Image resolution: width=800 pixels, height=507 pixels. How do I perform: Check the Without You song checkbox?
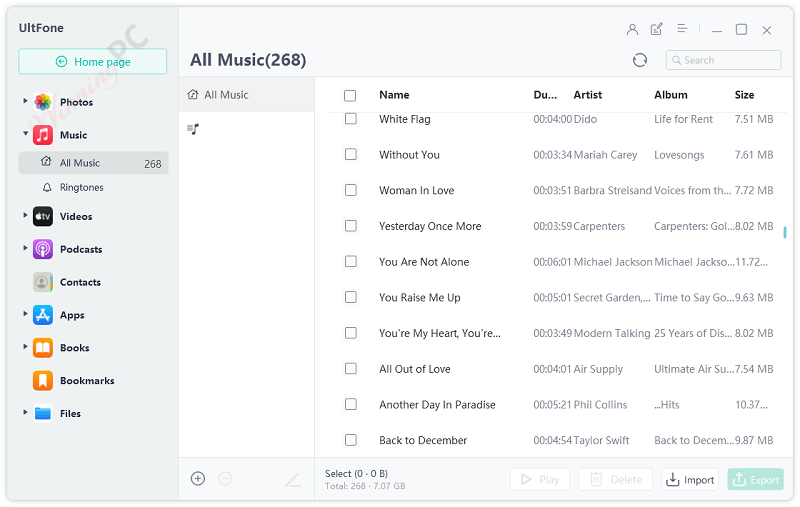click(x=351, y=155)
